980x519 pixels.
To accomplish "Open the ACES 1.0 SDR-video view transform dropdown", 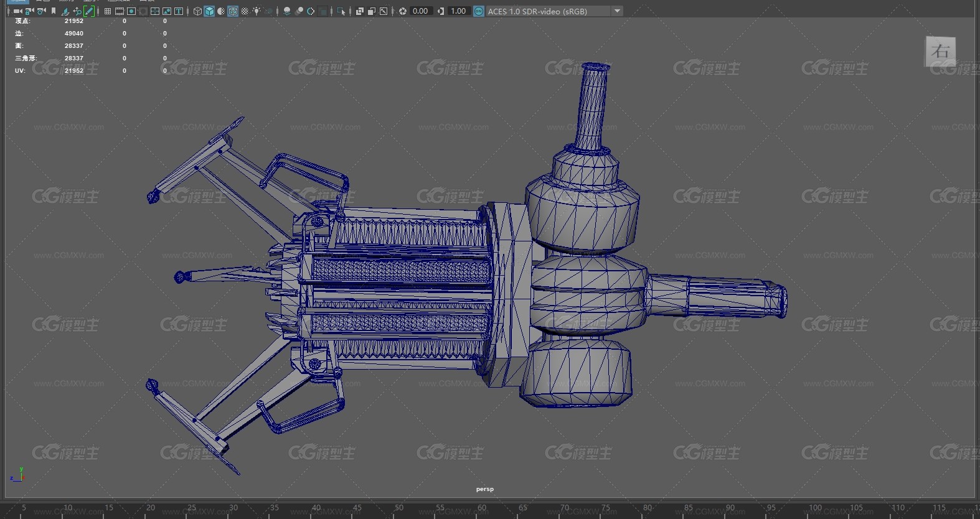I will tap(554, 11).
